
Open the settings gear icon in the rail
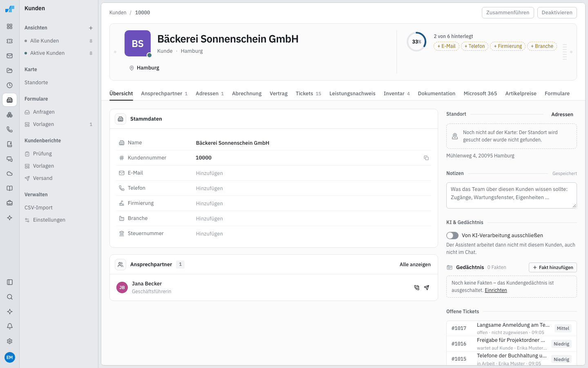click(9, 341)
